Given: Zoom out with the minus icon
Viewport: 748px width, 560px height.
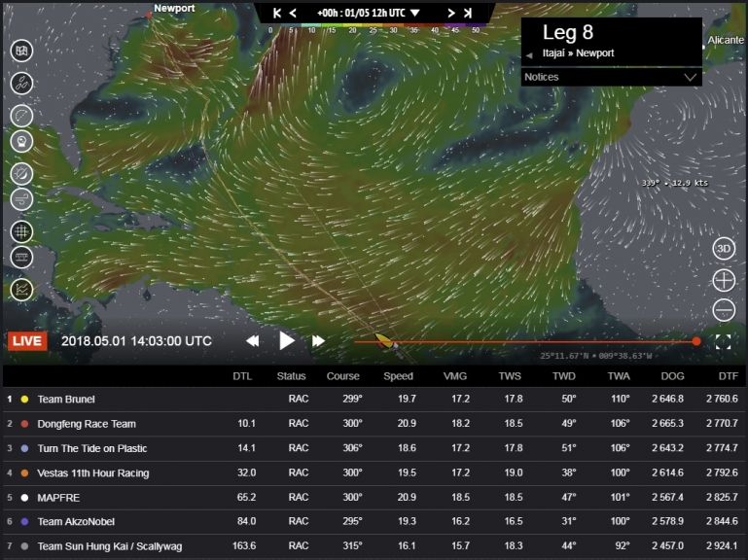Looking at the screenshot, I should [724, 310].
